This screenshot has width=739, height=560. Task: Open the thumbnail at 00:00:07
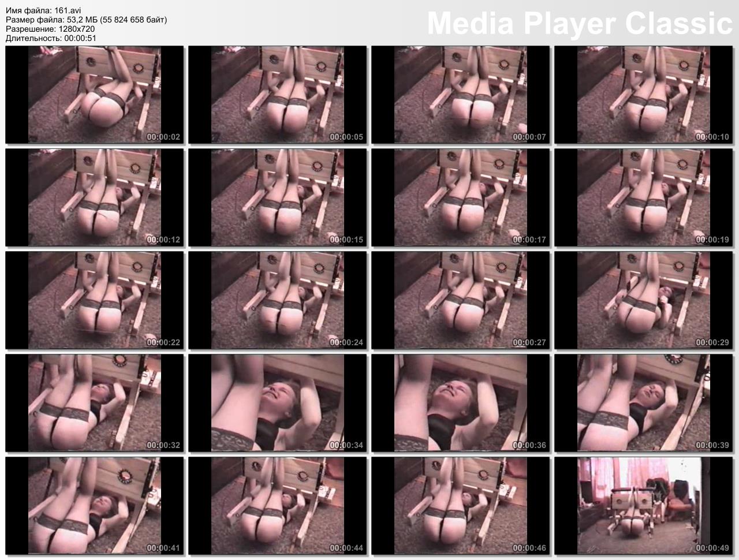[x=461, y=95]
